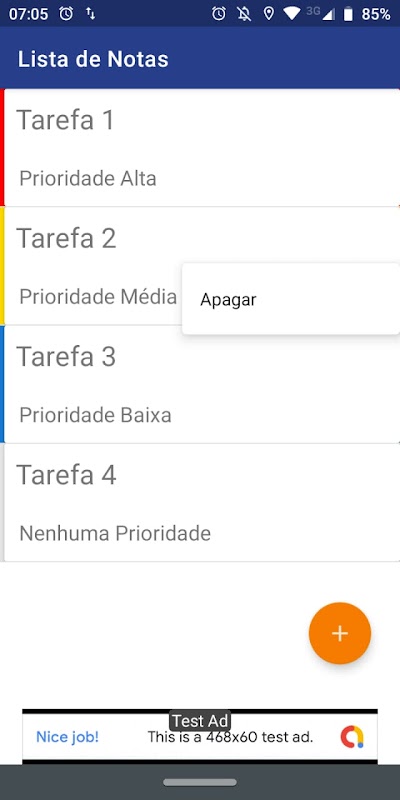Click the Nenhuma Prioridade label
Image resolution: width=400 pixels, height=800 pixels.
point(115,534)
